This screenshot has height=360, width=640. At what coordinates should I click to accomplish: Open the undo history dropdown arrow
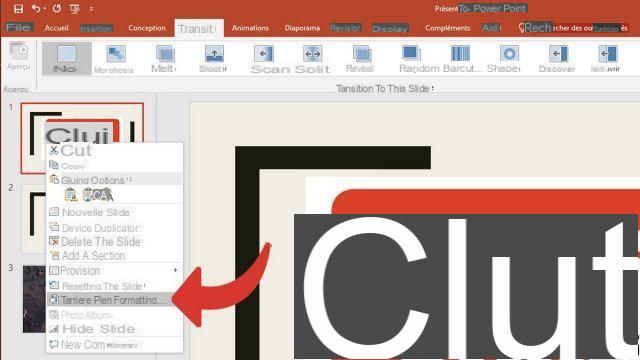pos(44,9)
